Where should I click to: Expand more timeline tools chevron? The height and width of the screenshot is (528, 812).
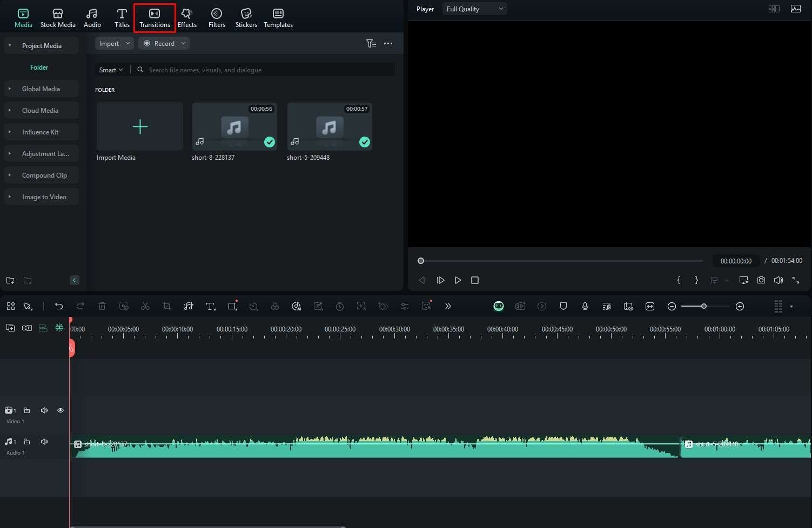pyautogui.click(x=448, y=306)
